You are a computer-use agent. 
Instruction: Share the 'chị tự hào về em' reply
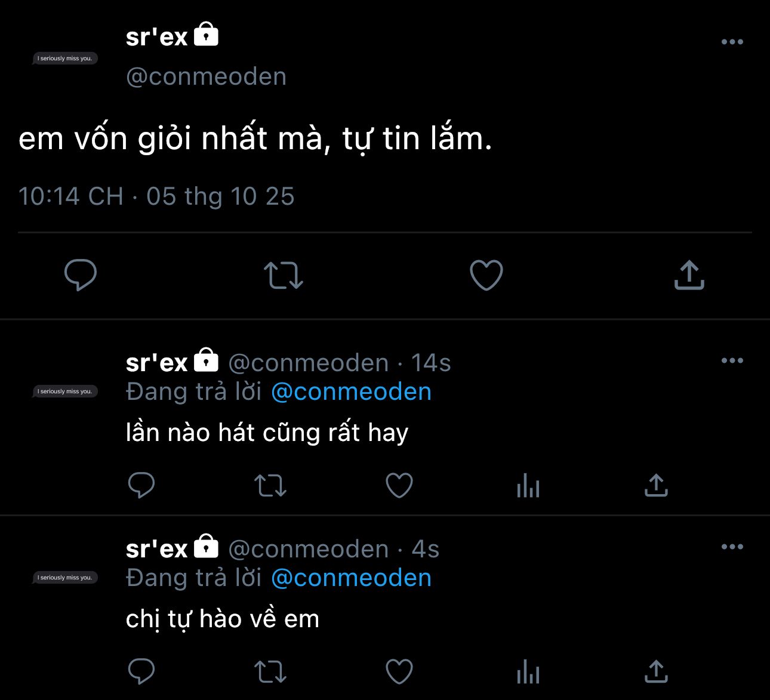coord(656,671)
